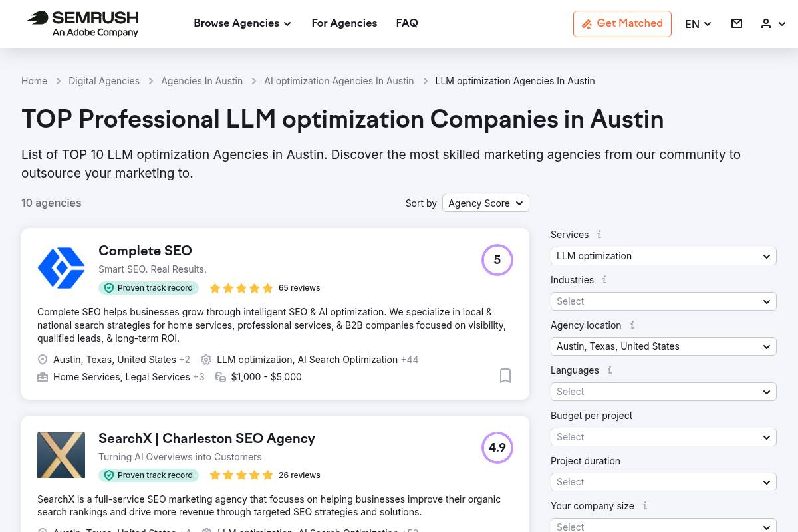Click current breadcrumb LLM optimization Agencies In Austin

coord(515,81)
